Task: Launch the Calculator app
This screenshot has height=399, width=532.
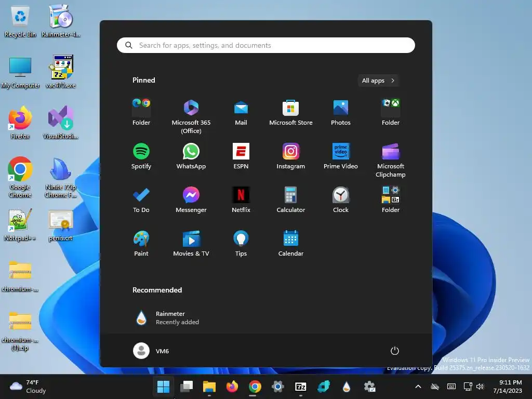Action: (291, 200)
